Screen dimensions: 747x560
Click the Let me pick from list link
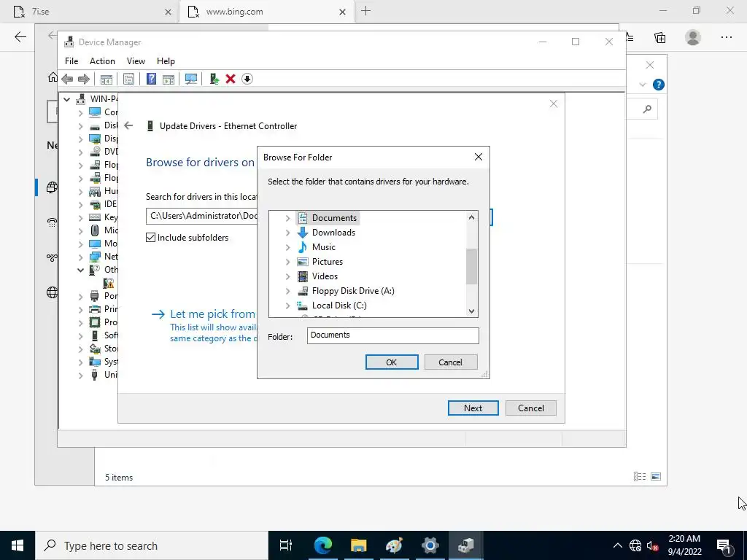pyautogui.click(x=212, y=314)
